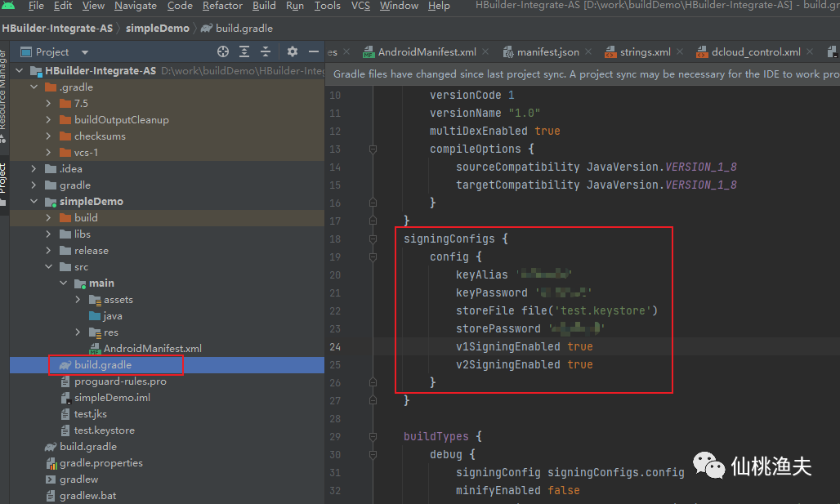Collapse the simpleDemo module
The width and height of the screenshot is (840, 504).
click(x=34, y=202)
